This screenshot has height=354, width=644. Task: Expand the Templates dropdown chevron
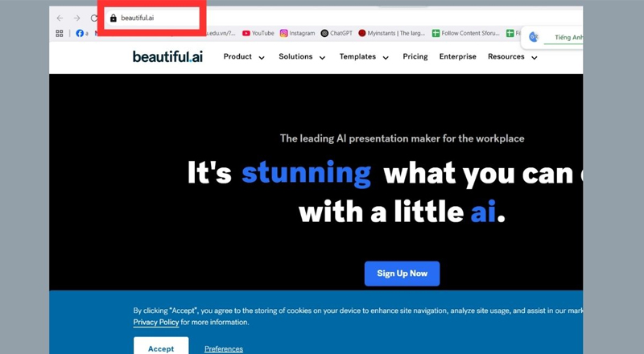(x=386, y=58)
